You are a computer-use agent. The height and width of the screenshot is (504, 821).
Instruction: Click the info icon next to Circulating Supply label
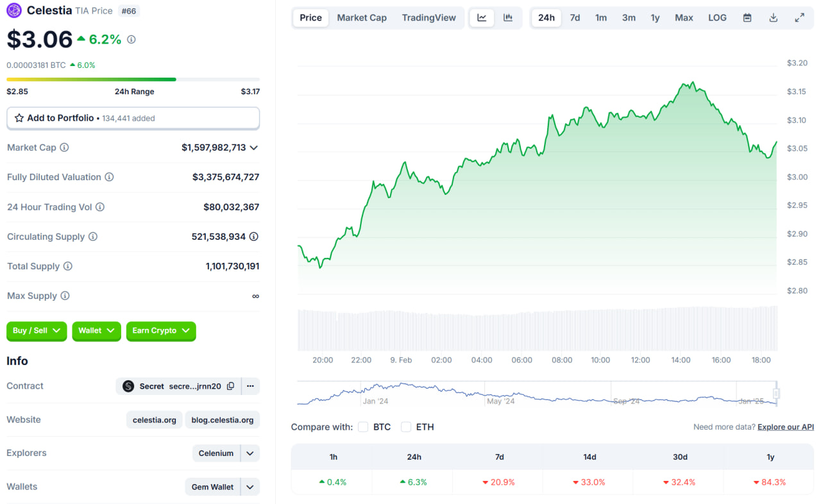[x=93, y=237]
